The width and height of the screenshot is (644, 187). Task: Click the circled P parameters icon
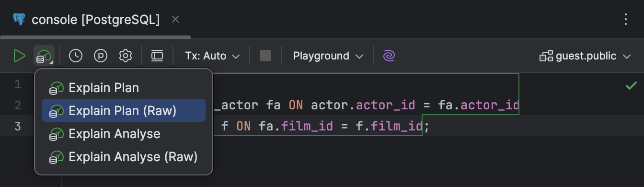[x=101, y=56]
